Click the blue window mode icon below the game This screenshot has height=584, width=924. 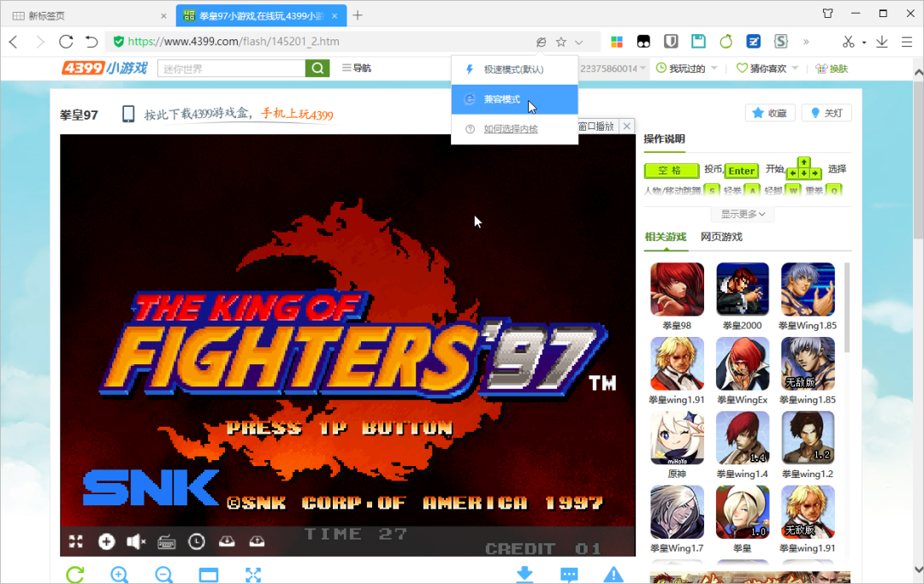[x=209, y=575]
